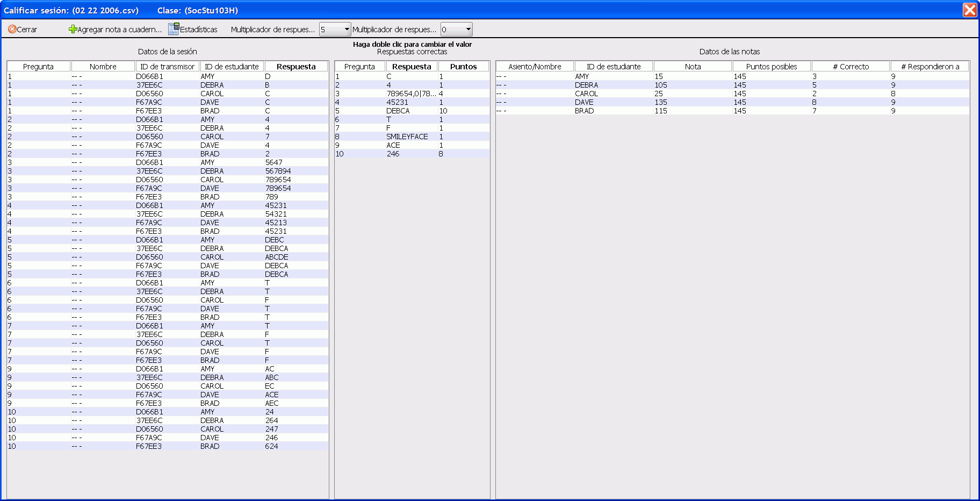Click the Puntos column header
This screenshot has width=980, height=501.
[464, 67]
